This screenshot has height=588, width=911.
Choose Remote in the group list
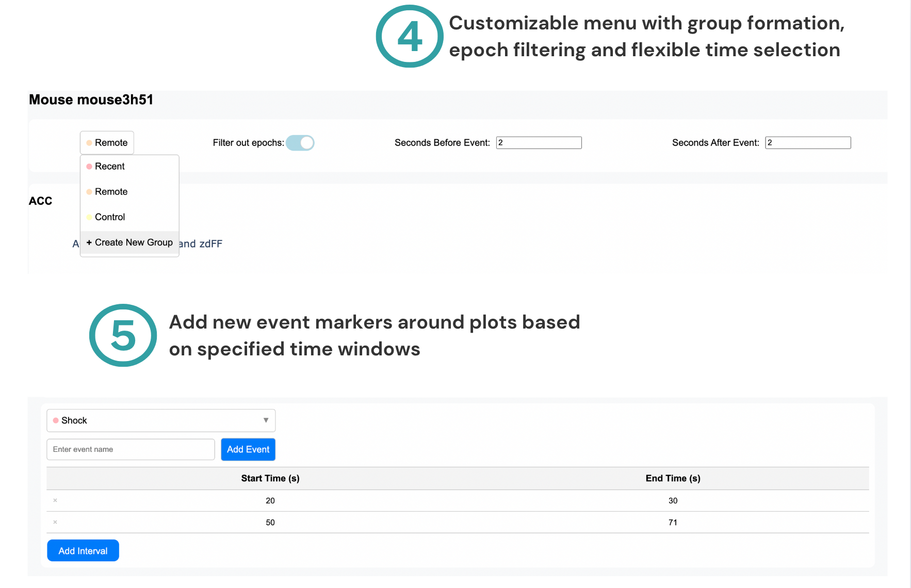(x=111, y=192)
